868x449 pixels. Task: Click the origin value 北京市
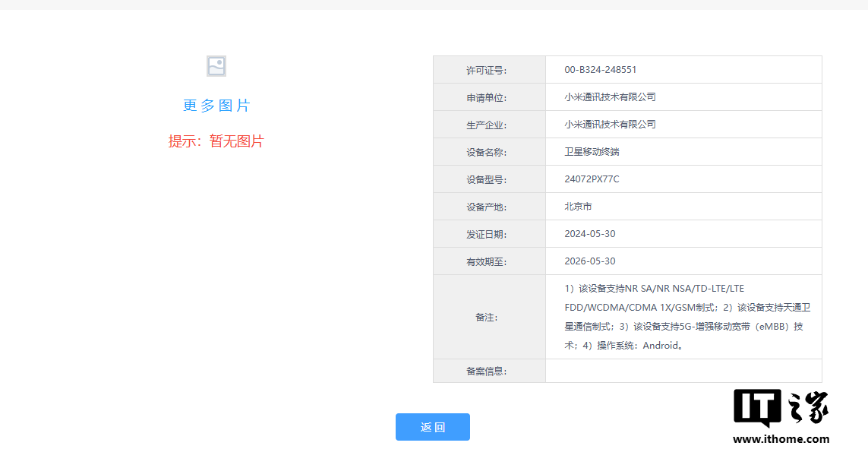point(578,207)
